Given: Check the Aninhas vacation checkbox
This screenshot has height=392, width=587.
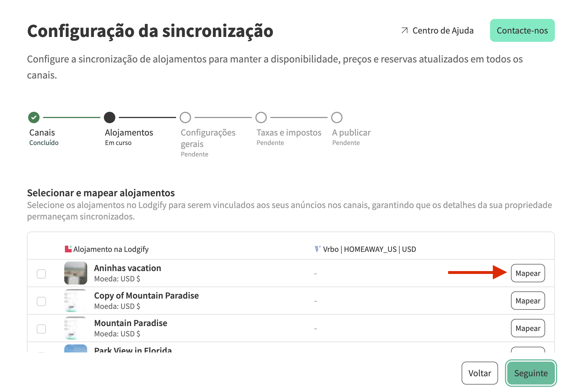Looking at the screenshot, I should 41,274.
